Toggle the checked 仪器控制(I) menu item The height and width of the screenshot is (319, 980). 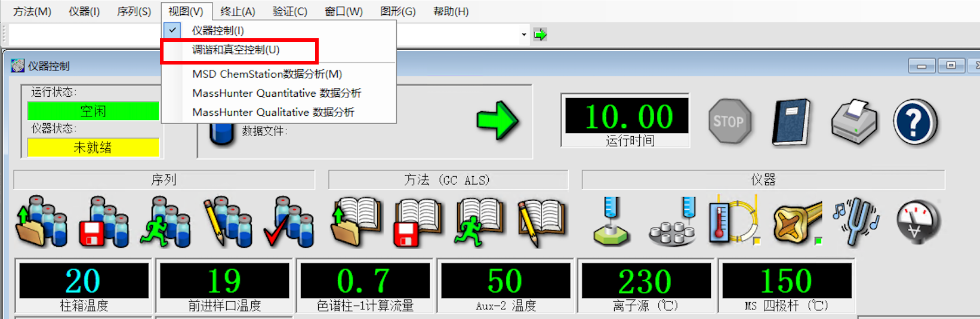pyautogui.click(x=218, y=30)
